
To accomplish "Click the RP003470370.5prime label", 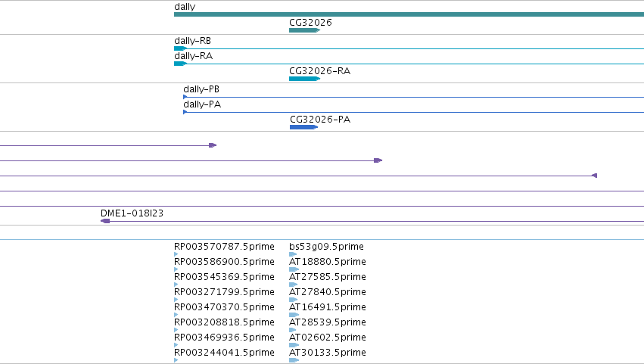I will [224, 307].
